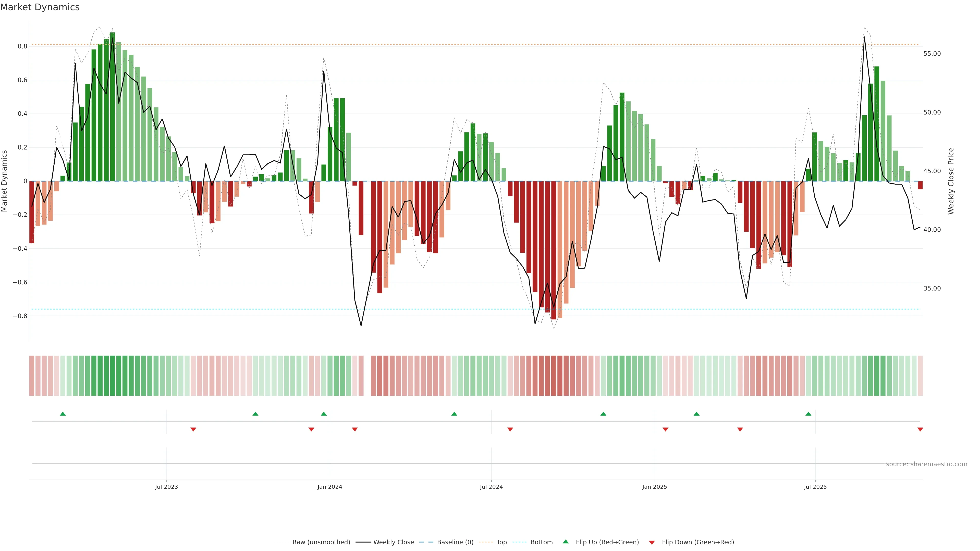Click the flip-up triangle just before Jul 2025
This screenshot has width=980, height=551.
click(x=808, y=414)
